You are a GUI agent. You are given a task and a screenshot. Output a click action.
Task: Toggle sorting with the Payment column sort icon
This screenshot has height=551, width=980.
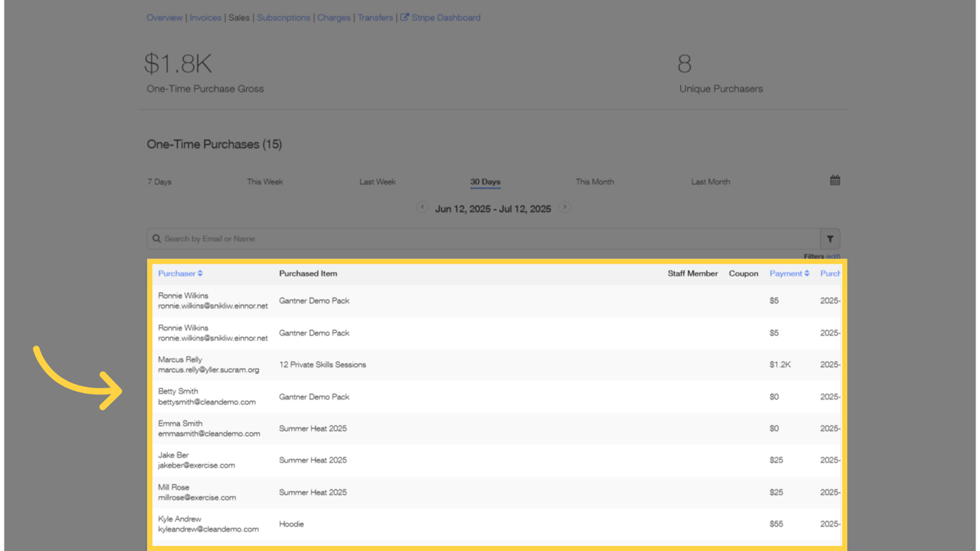click(x=806, y=273)
